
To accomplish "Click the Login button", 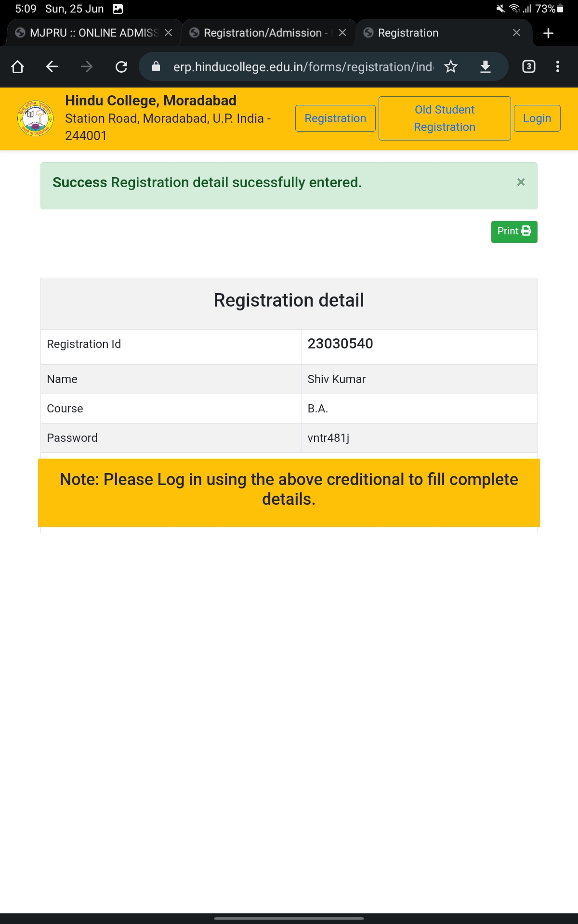I will point(537,118).
